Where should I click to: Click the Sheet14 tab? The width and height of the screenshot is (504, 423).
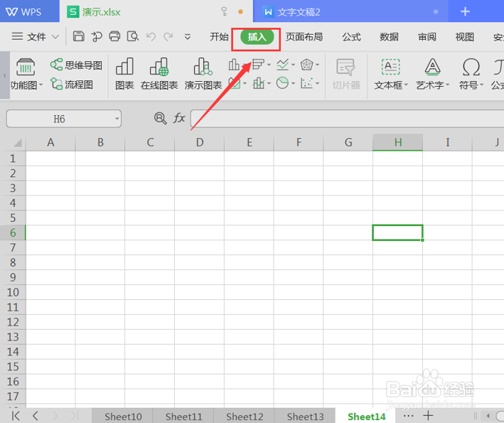(x=366, y=417)
